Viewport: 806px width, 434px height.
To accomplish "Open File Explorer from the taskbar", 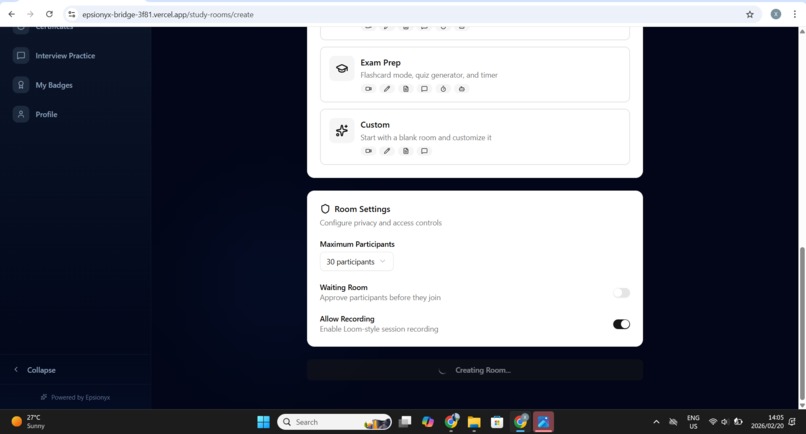I will coord(474,422).
